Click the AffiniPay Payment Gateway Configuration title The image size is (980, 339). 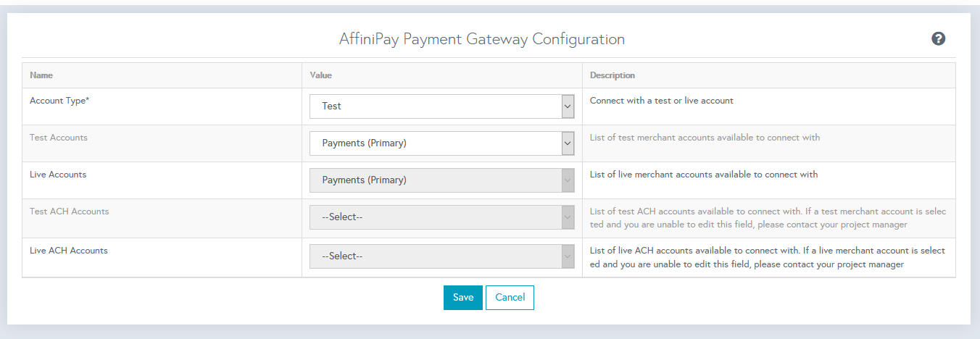(x=482, y=39)
